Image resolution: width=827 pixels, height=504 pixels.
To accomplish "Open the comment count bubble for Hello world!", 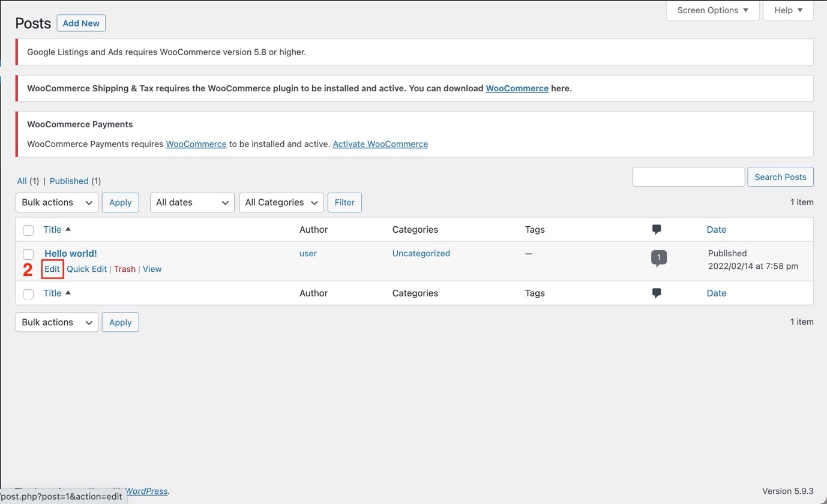I will 658,258.
